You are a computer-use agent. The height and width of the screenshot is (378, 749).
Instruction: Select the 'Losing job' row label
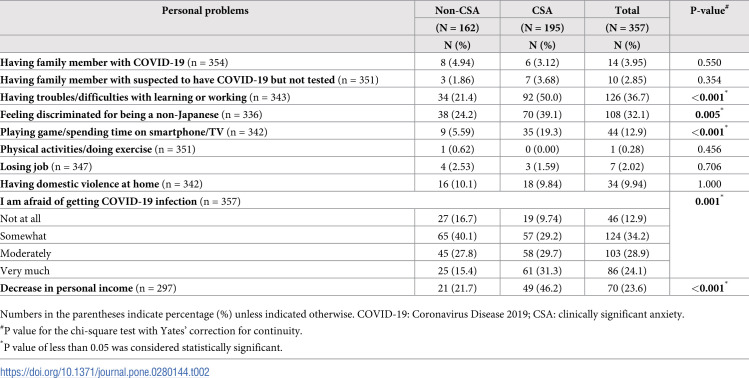(x=46, y=167)
